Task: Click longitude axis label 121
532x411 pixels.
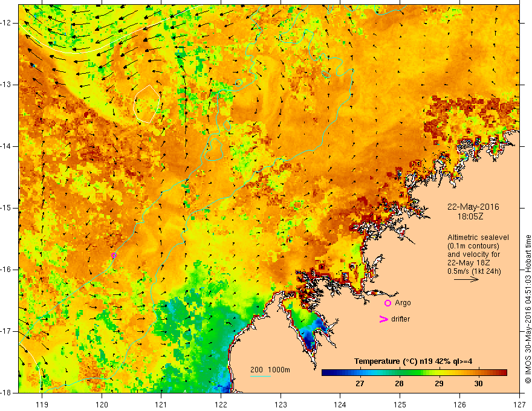Action: (161, 404)
